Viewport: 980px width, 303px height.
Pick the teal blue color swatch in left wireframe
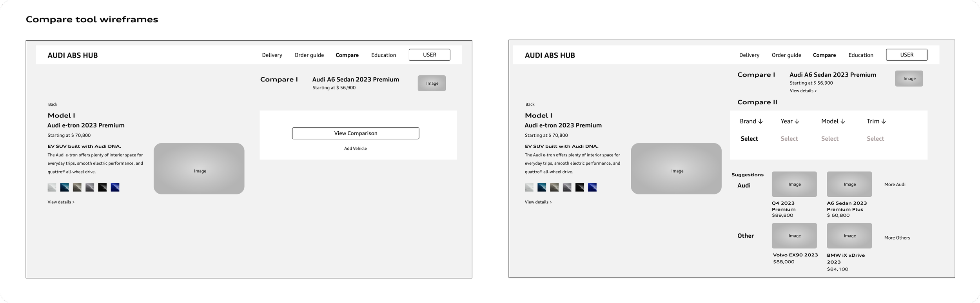[x=65, y=187]
